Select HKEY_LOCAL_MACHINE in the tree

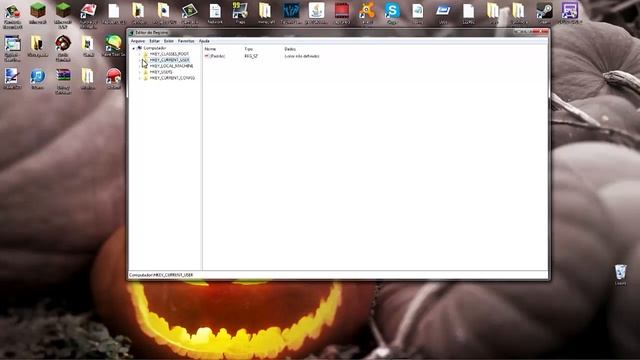point(171,66)
